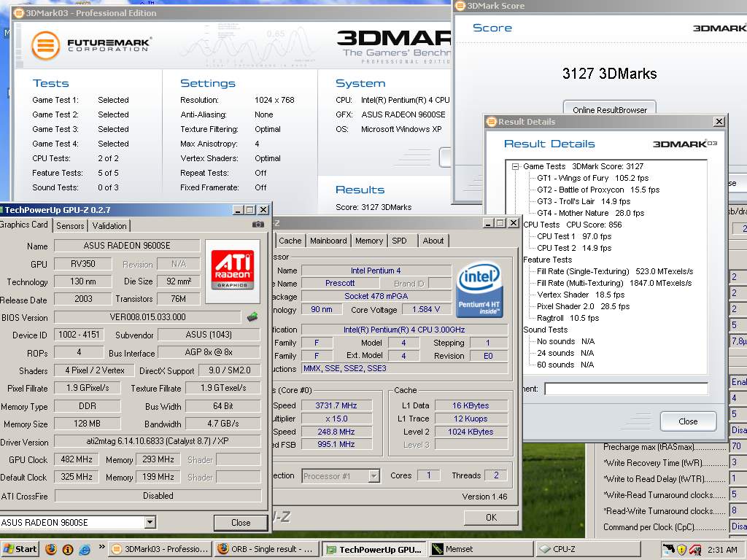The width and height of the screenshot is (747, 560).
Task: Switch to GPU-Z Graphics Card tab
Action: 25,225
